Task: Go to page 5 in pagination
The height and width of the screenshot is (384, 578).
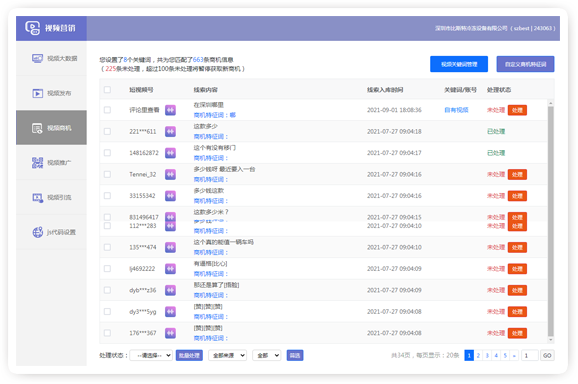Action: 505,355
